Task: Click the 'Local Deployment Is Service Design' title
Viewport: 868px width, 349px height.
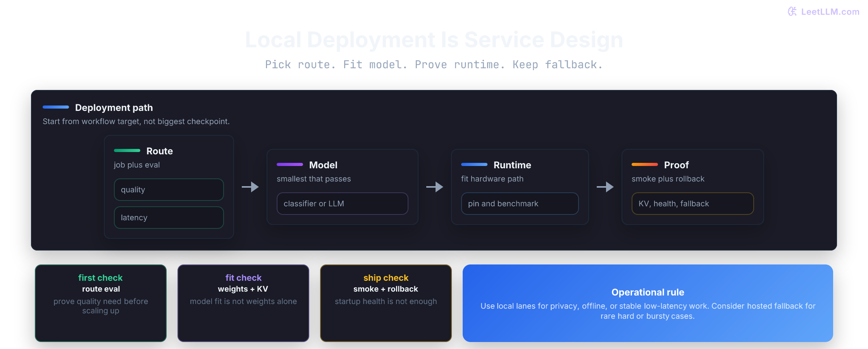Action: pyautogui.click(x=434, y=40)
